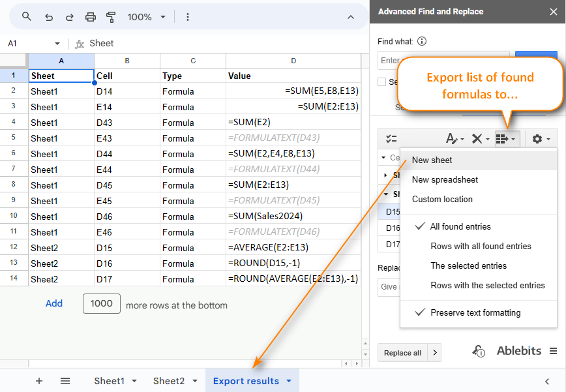Click the select-all checkmarks icon in the panel
The height and width of the screenshot is (392, 566).
[391, 138]
